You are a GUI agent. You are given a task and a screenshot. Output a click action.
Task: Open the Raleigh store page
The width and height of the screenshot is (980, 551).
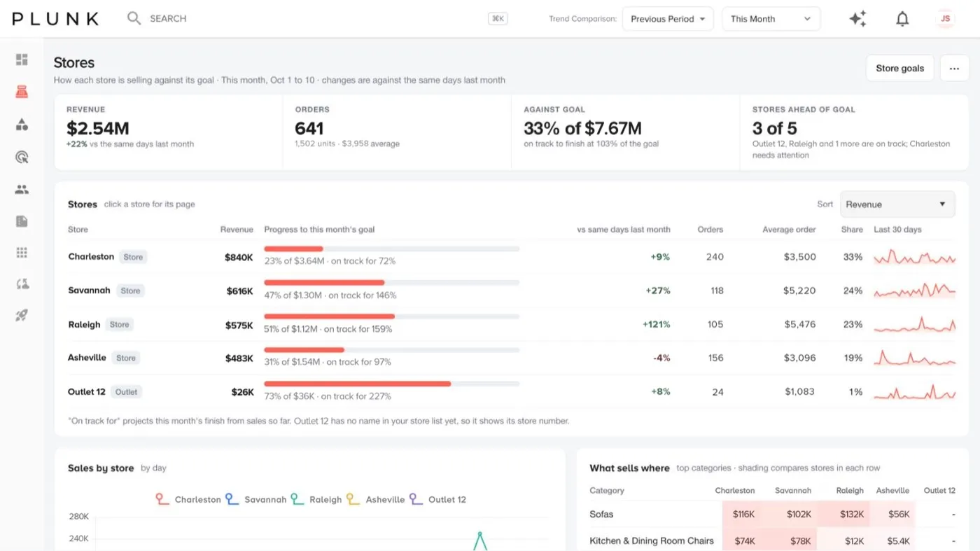pos(84,325)
